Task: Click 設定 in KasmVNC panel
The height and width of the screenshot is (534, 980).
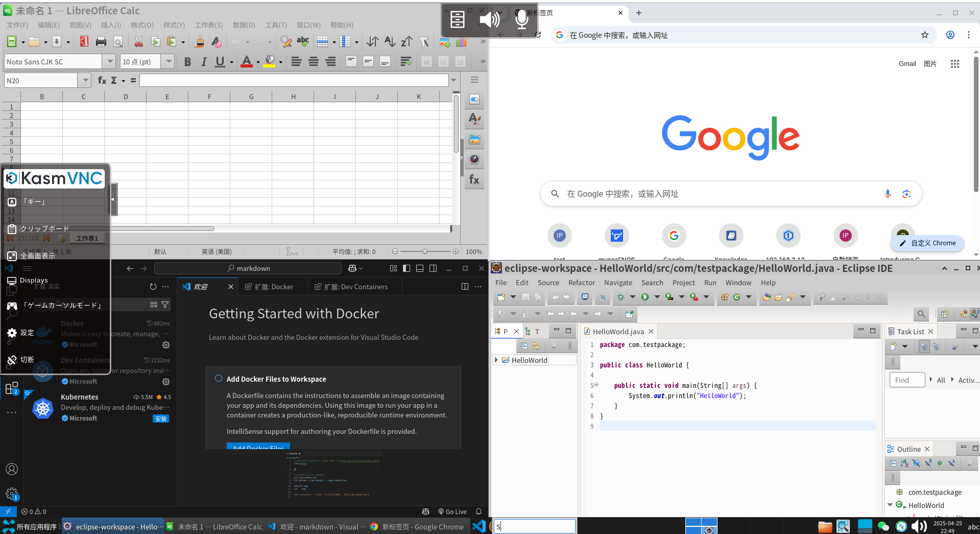Action: 21,333
